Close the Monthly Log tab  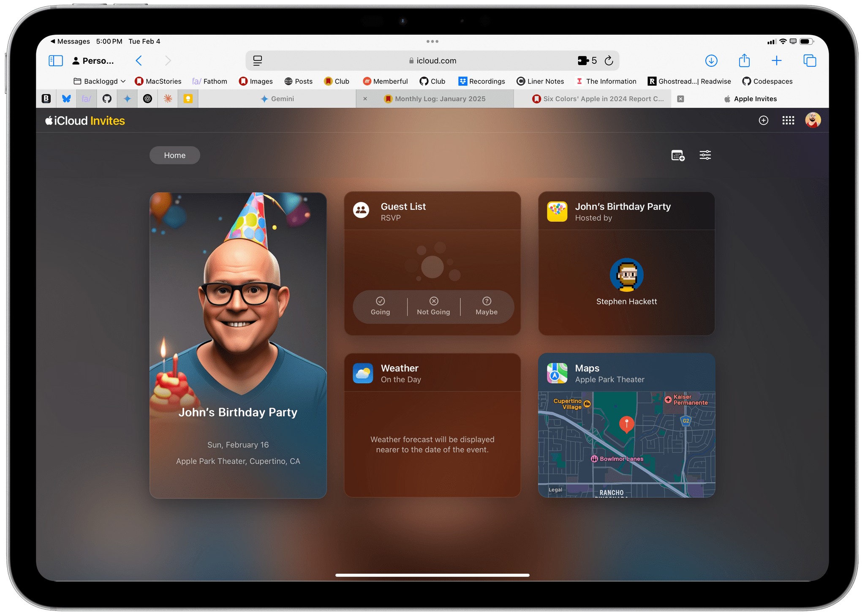point(365,99)
